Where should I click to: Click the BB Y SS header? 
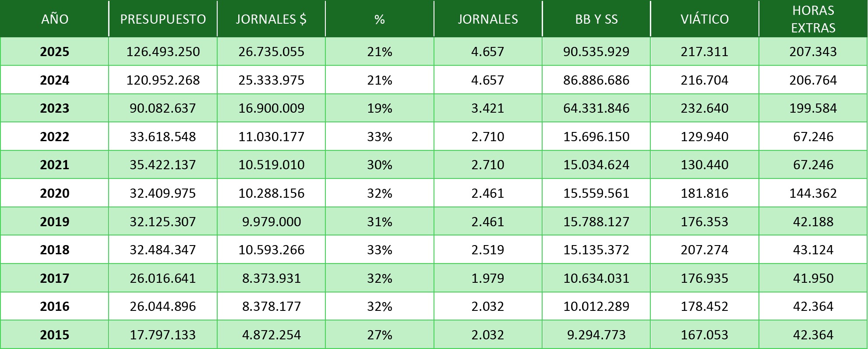click(x=596, y=19)
